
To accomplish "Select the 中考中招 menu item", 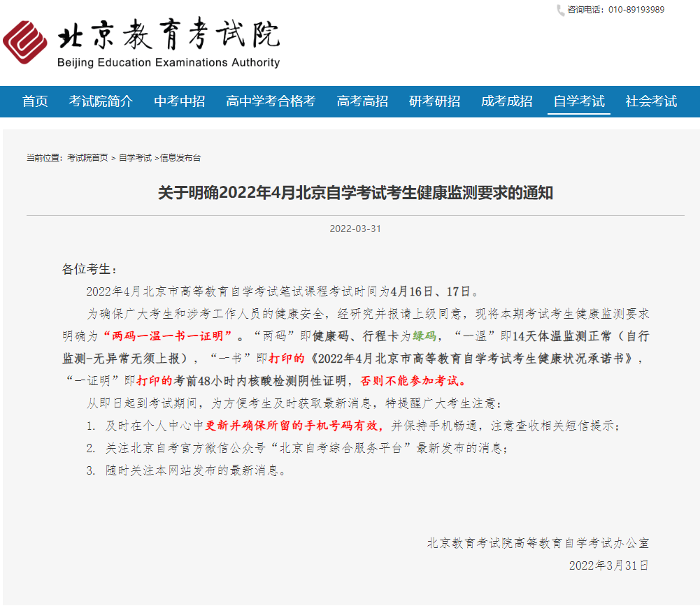I will point(180,101).
